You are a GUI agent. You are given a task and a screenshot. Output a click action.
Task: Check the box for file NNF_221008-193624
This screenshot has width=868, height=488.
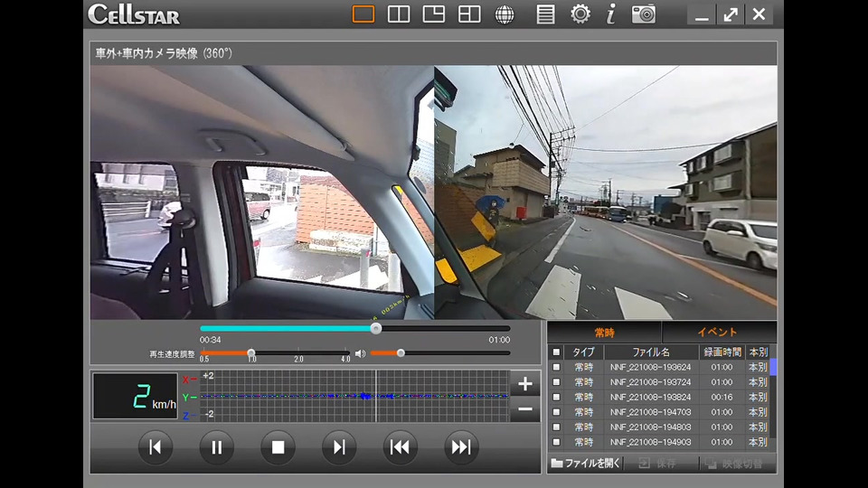(556, 368)
